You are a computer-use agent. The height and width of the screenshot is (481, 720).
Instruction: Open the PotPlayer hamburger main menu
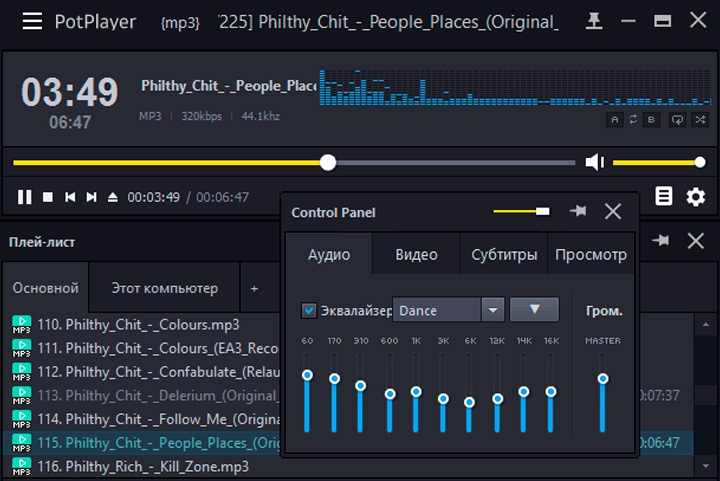[x=32, y=21]
